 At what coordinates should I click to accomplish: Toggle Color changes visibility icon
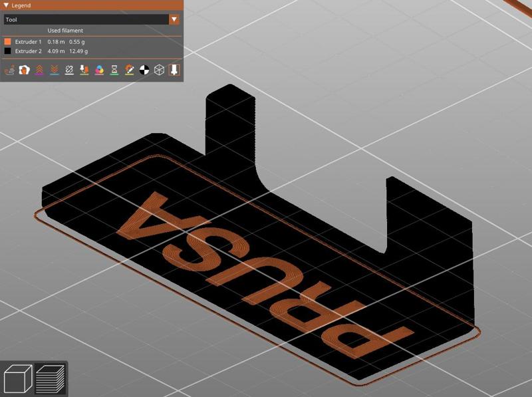pos(99,70)
